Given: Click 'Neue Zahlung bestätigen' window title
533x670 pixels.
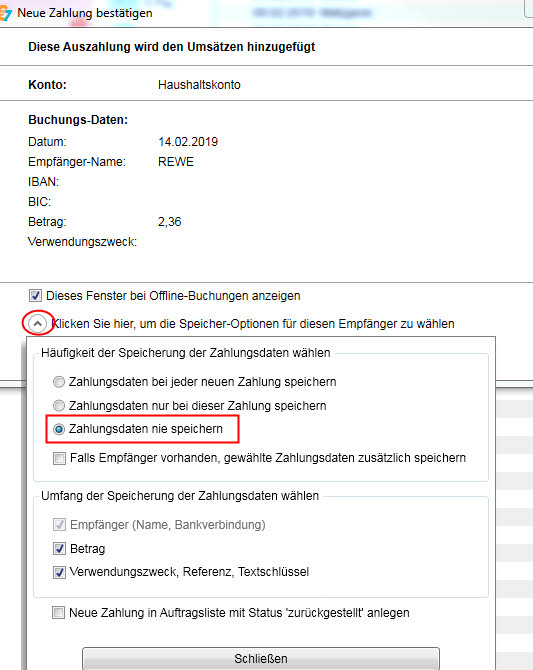Looking at the screenshot, I should point(85,13).
